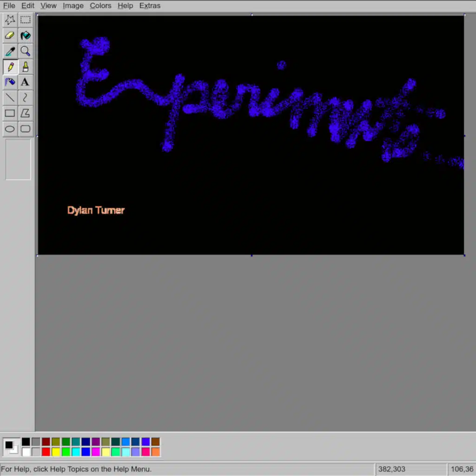Pick the bright red color swatch

click(46, 452)
